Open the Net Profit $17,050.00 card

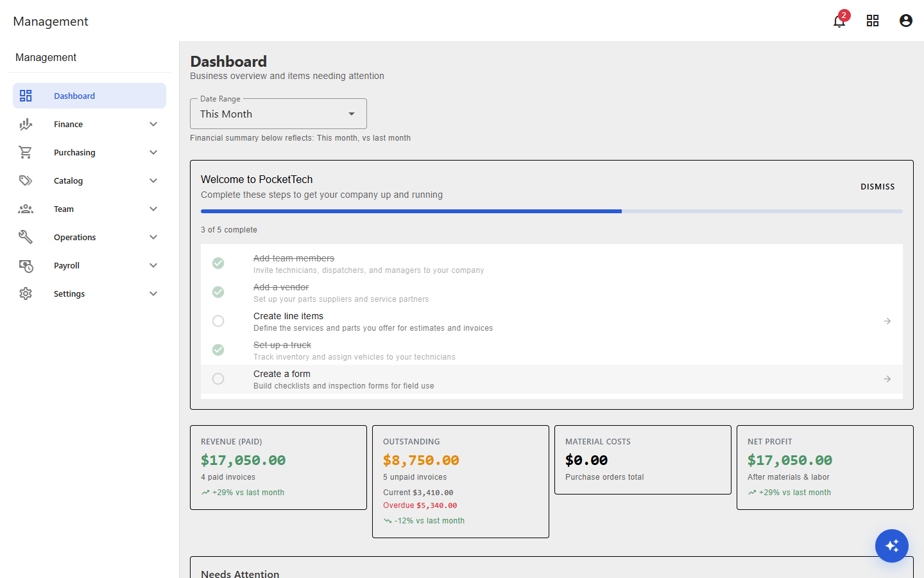(x=825, y=468)
